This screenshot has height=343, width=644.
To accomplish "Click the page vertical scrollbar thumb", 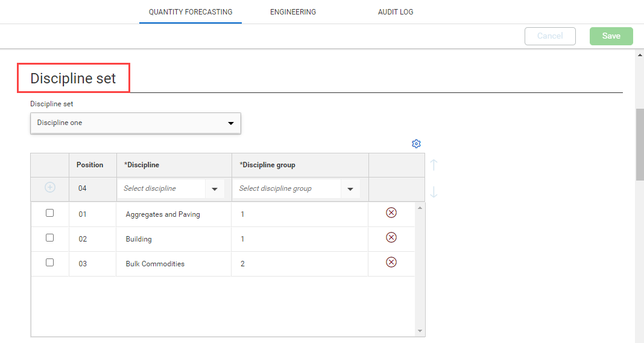I will [x=640, y=145].
